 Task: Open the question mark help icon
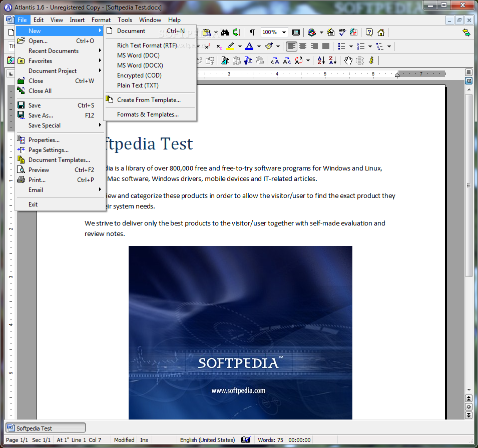coord(369,32)
